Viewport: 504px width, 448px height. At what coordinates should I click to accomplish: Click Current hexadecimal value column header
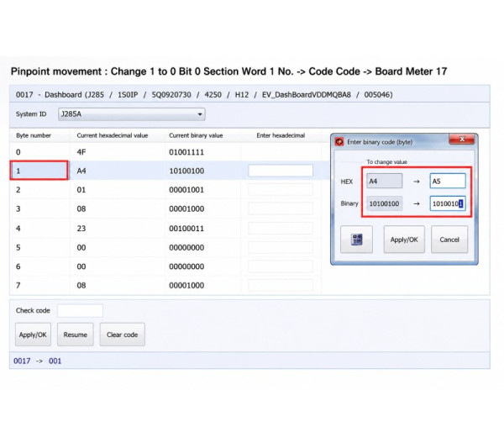coord(113,135)
